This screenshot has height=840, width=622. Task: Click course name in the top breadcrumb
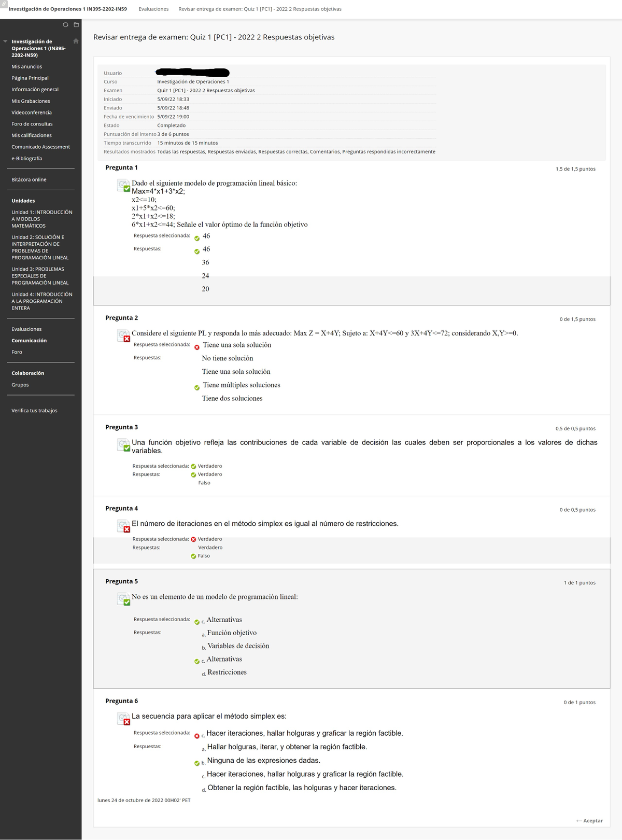coord(67,9)
